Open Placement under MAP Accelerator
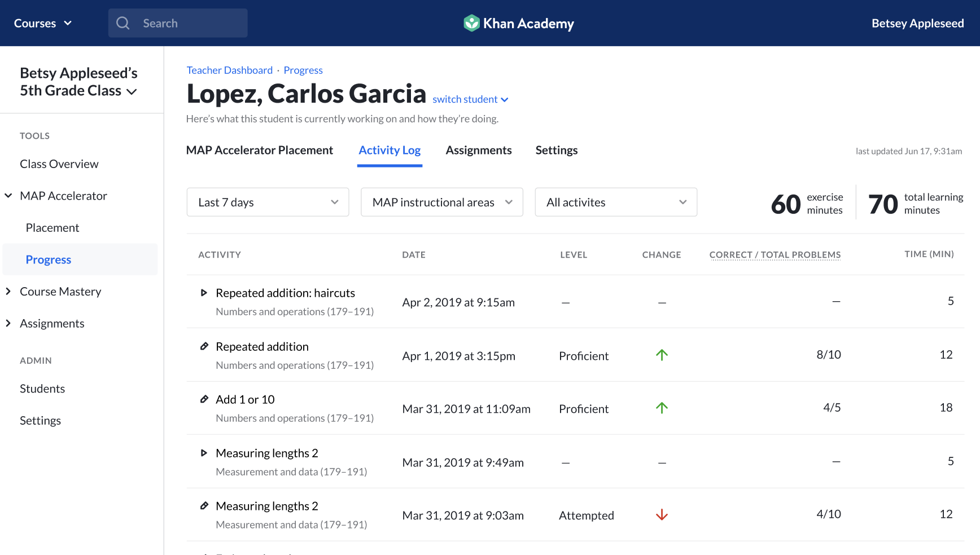This screenshot has height=555, width=980. coord(53,228)
